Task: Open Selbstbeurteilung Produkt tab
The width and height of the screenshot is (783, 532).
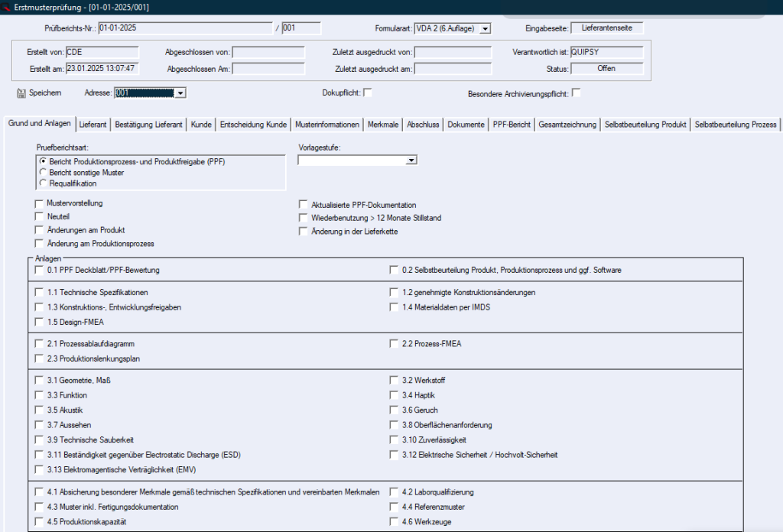Action: [x=645, y=125]
